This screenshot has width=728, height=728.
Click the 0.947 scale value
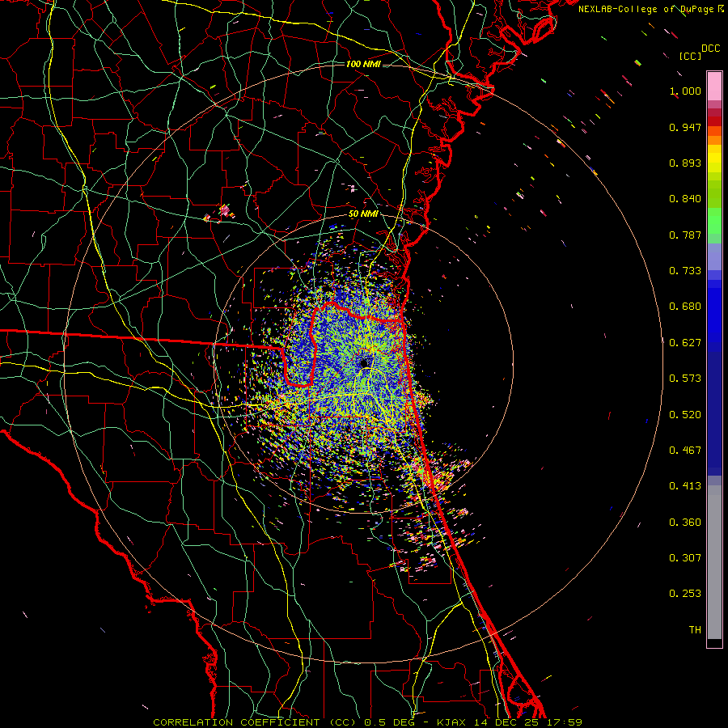tap(685, 127)
